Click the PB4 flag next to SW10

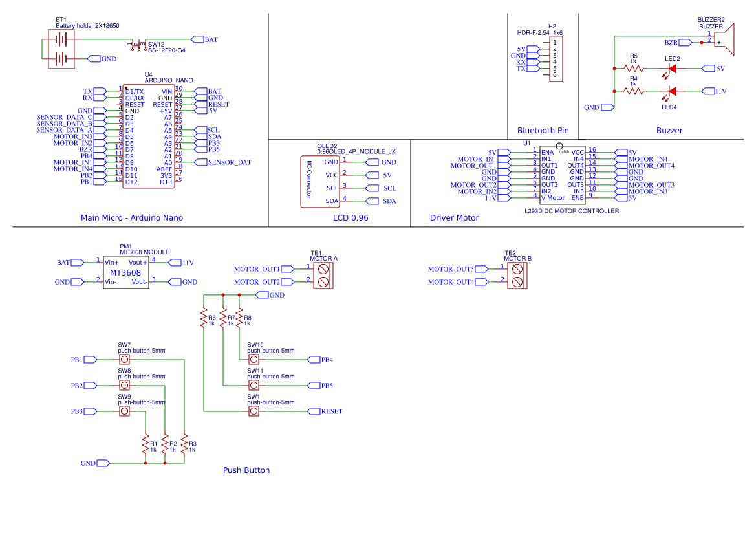[x=321, y=360]
